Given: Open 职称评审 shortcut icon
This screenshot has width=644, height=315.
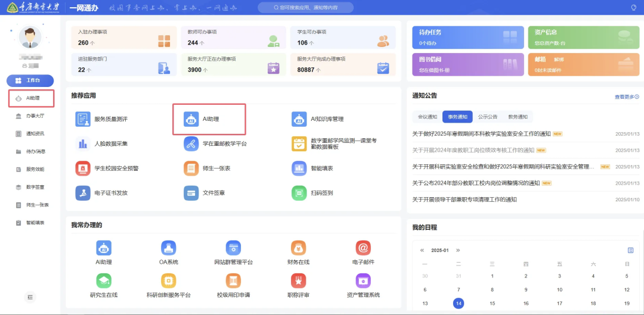Looking at the screenshot, I should point(298,280).
